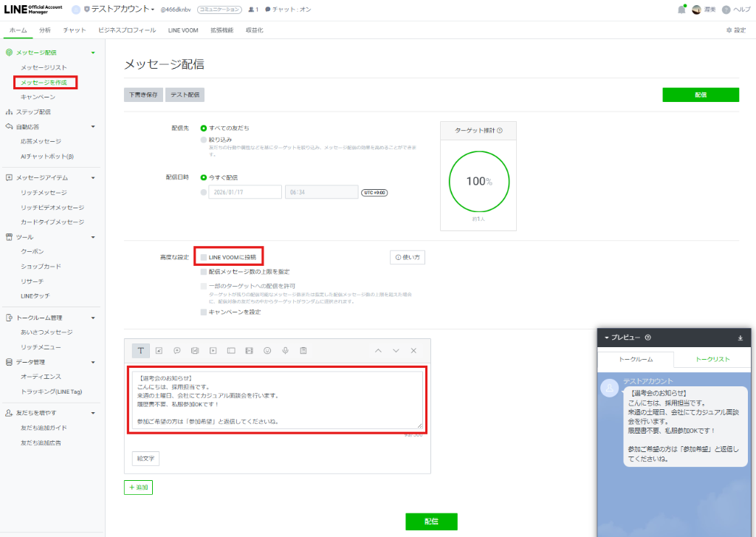Open the 分析 top menu tab
This screenshot has width=756, height=537.
45,30
